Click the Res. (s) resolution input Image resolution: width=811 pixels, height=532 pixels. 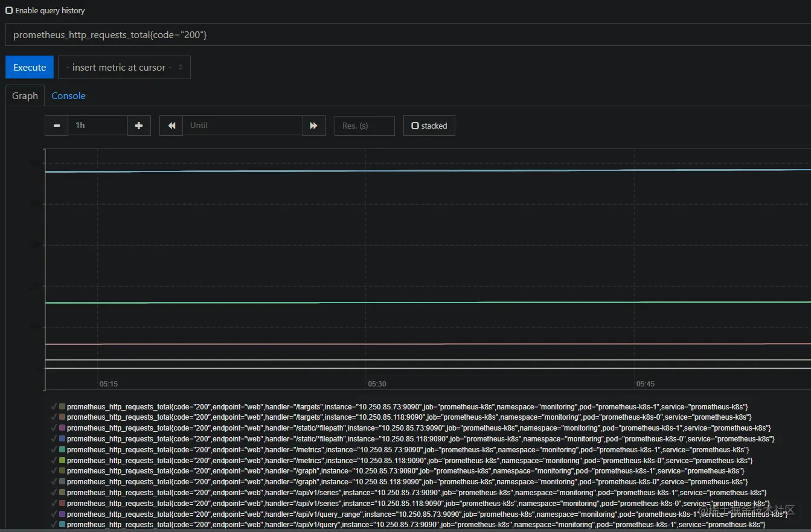tap(365, 126)
